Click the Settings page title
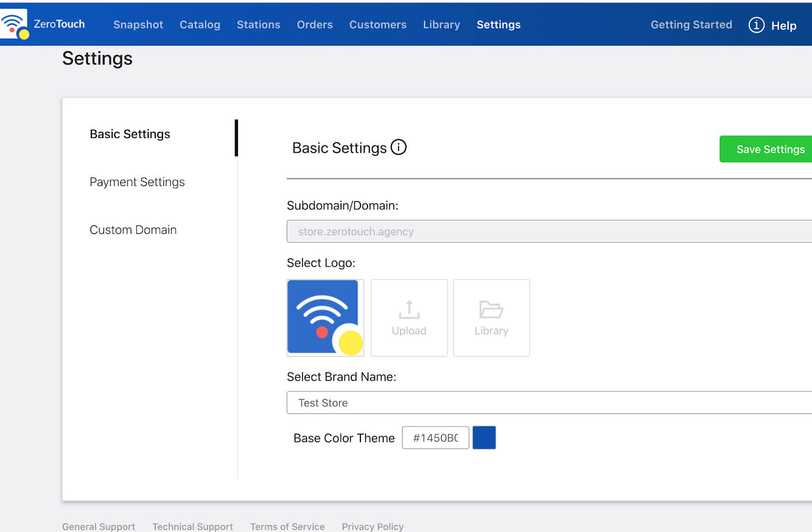This screenshot has height=532, width=812. pyautogui.click(x=97, y=58)
